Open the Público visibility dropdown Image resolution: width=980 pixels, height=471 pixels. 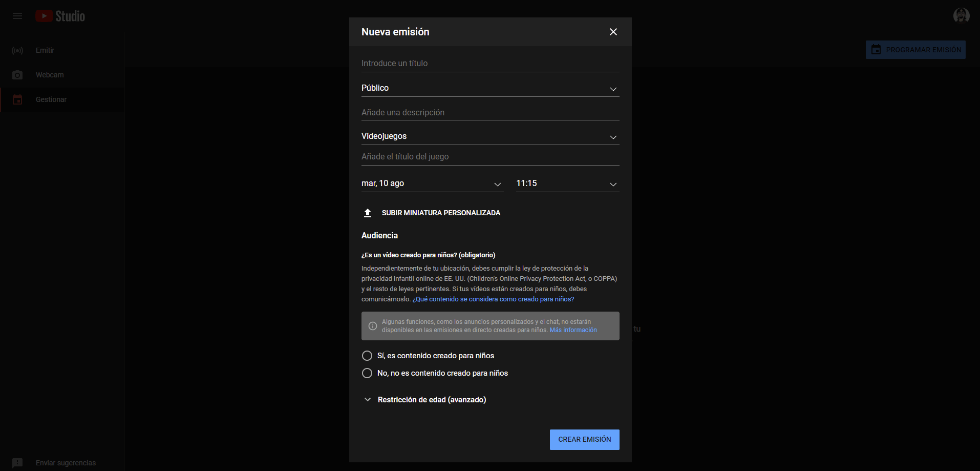tap(490, 88)
